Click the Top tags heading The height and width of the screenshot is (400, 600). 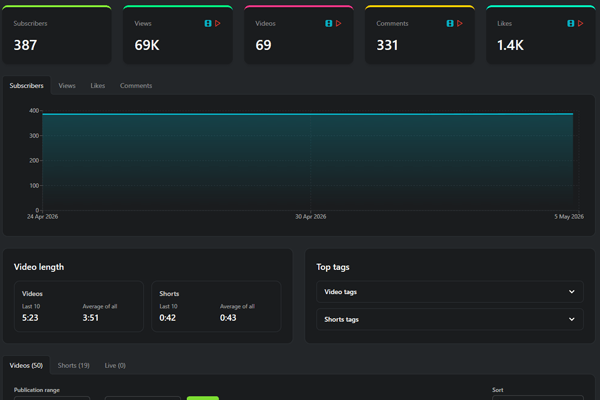pyautogui.click(x=333, y=267)
